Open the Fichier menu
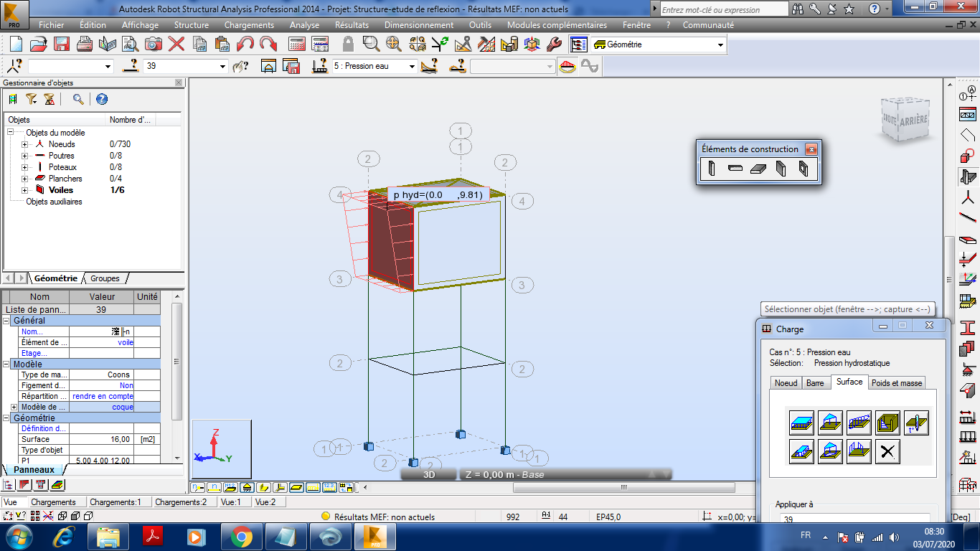980x551 pixels. tap(52, 25)
